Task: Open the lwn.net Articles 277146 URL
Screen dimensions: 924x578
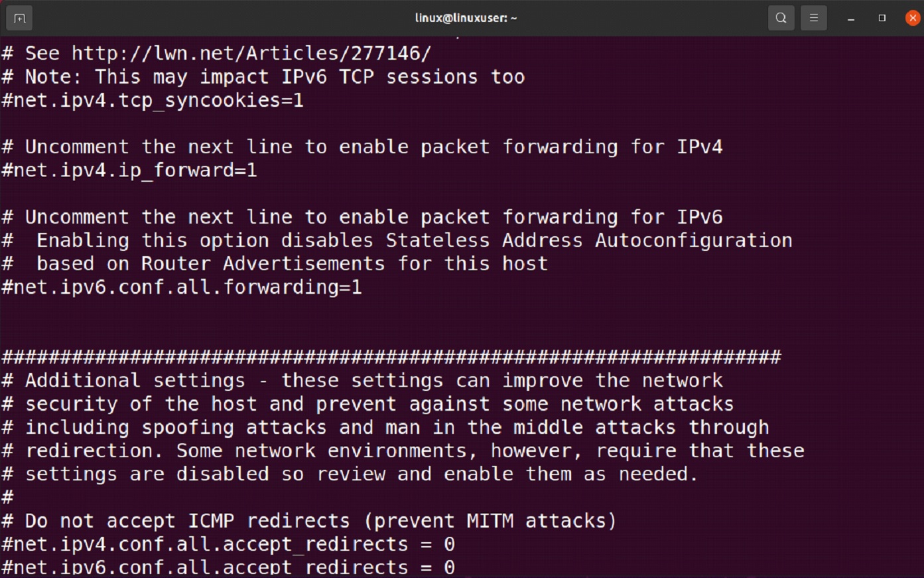Action: pos(251,53)
